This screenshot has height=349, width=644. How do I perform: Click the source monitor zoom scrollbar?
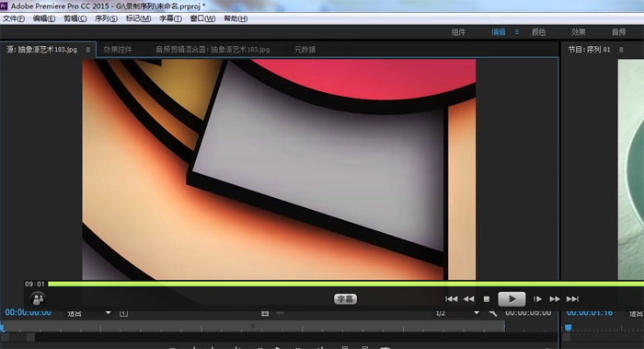coord(17,338)
